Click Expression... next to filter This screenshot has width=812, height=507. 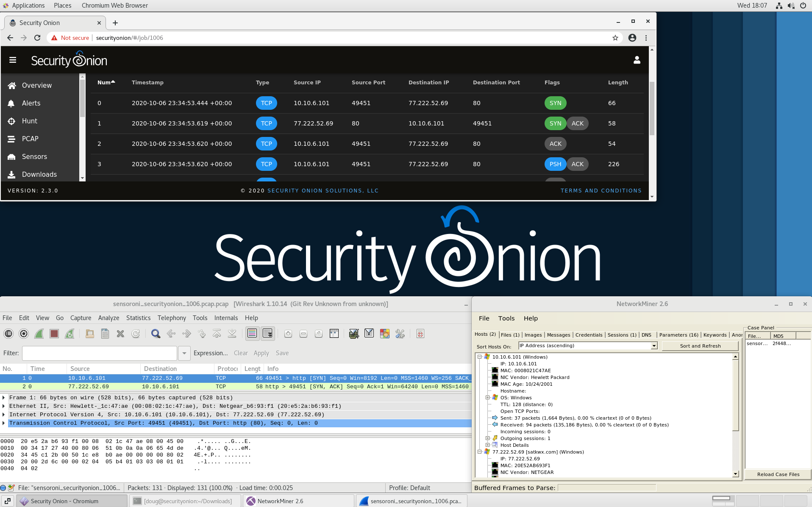pyautogui.click(x=211, y=353)
